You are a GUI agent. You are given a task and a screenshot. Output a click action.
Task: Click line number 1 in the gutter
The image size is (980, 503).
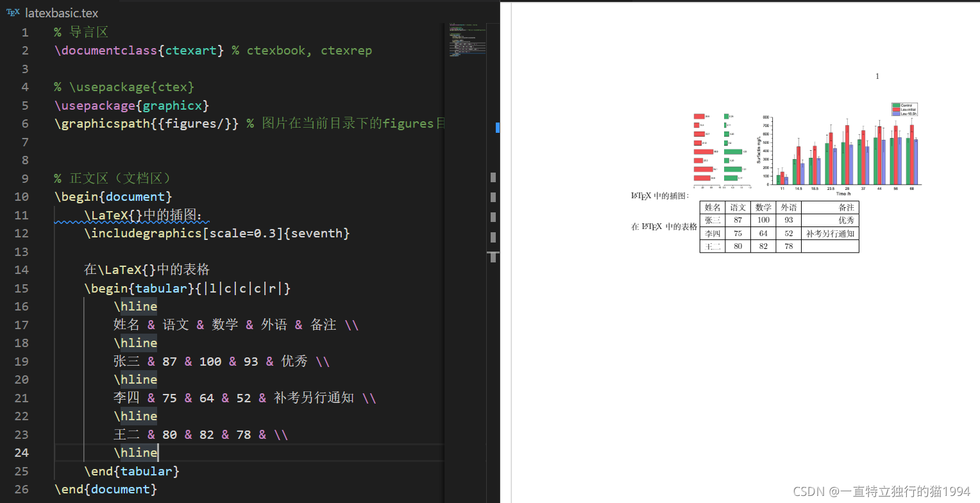(24, 33)
